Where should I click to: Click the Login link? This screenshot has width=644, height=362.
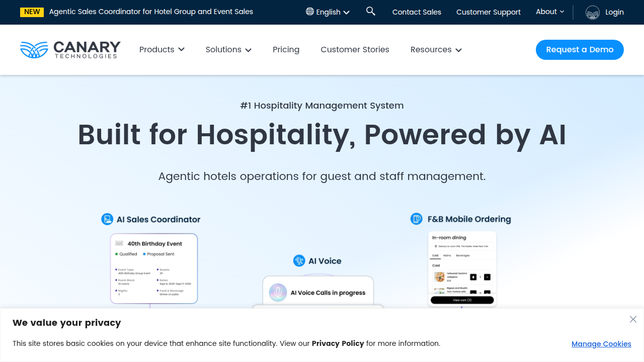(614, 12)
